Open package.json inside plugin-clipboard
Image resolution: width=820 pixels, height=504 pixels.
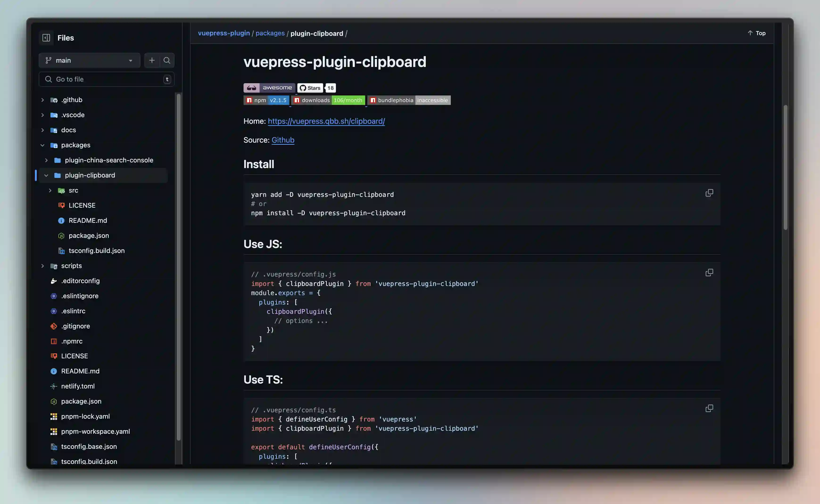pos(89,236)
